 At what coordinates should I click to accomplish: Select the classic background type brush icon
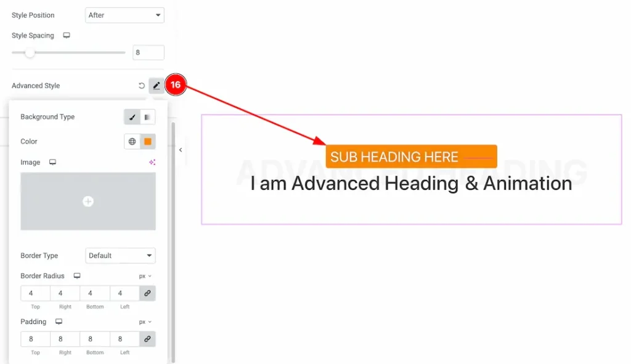132,117
